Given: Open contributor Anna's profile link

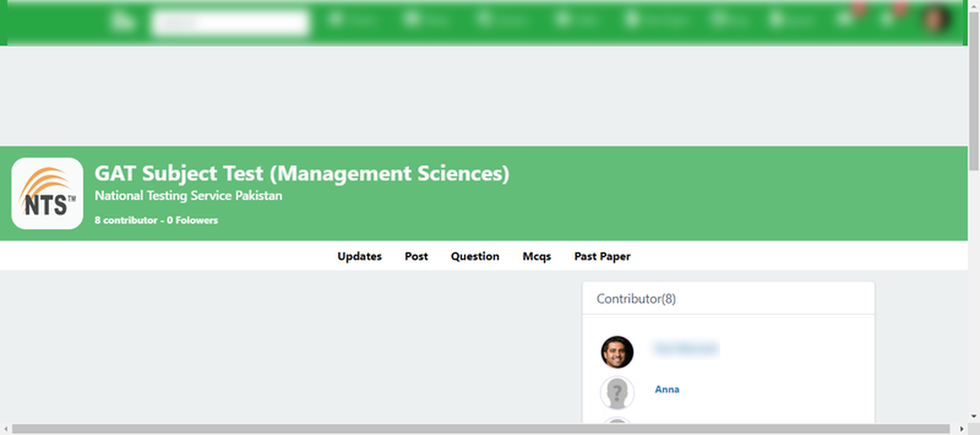Looking at the screenshot, I should tap(667, 389).
